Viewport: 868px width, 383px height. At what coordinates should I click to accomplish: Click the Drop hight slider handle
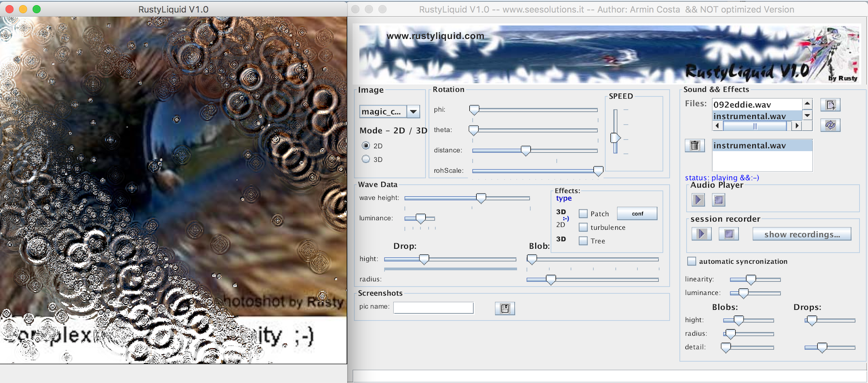point(424,259)
